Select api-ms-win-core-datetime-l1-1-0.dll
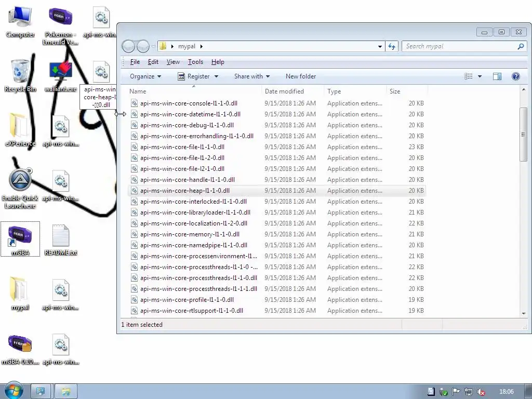The width and height of the screenshot is (532, 399). coord(277,114)
